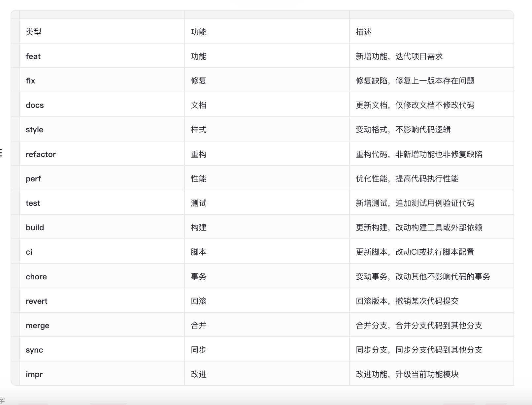Select the 'revert' type cell
Viewport: 532px width, 405px height.
coord(102,300)
